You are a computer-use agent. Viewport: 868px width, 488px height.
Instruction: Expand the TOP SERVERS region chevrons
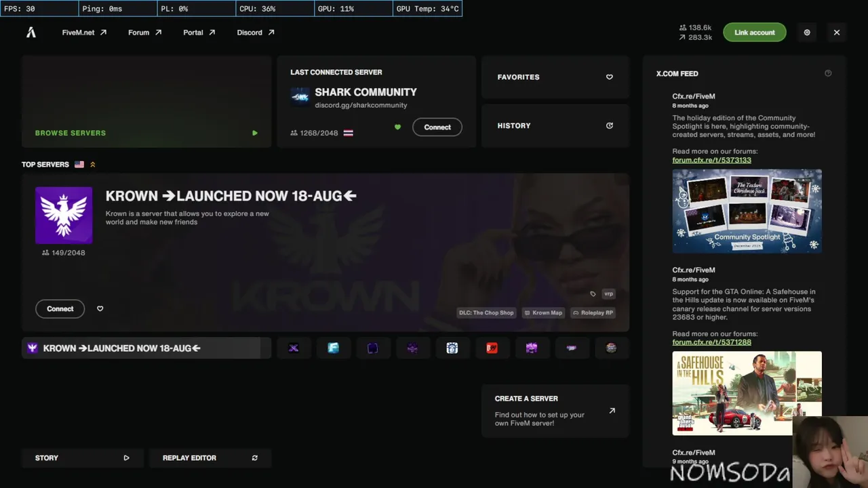(x=93, y=165)
